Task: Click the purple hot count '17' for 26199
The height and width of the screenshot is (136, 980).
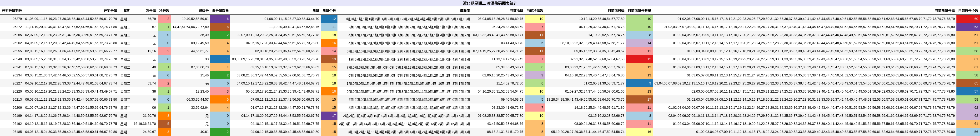Action: click(x=329, y=116)
